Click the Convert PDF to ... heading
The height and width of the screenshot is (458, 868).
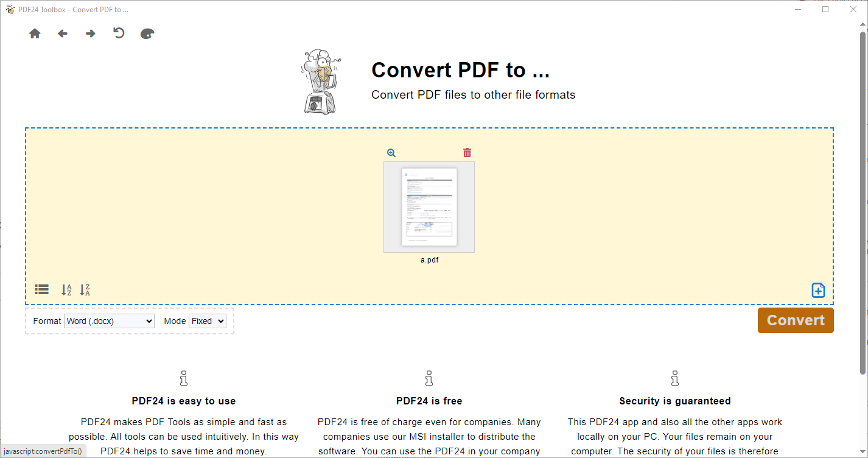(x=460, y=70)
